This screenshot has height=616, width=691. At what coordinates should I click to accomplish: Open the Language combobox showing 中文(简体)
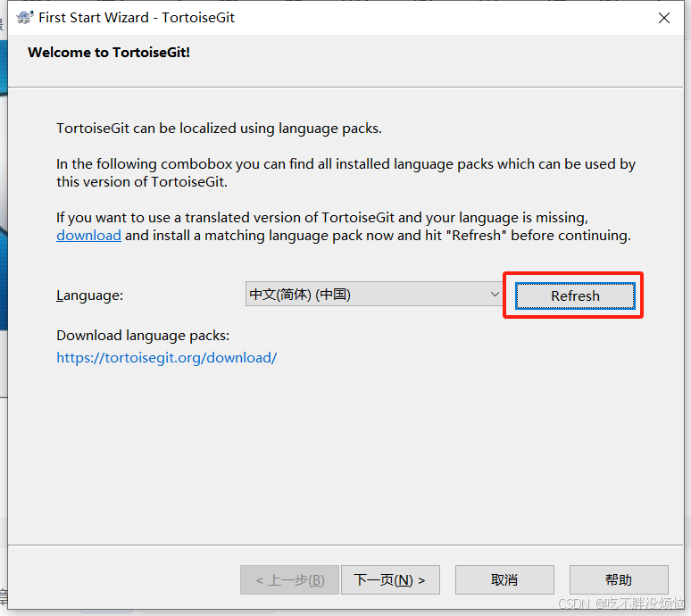tap(373, 294)
